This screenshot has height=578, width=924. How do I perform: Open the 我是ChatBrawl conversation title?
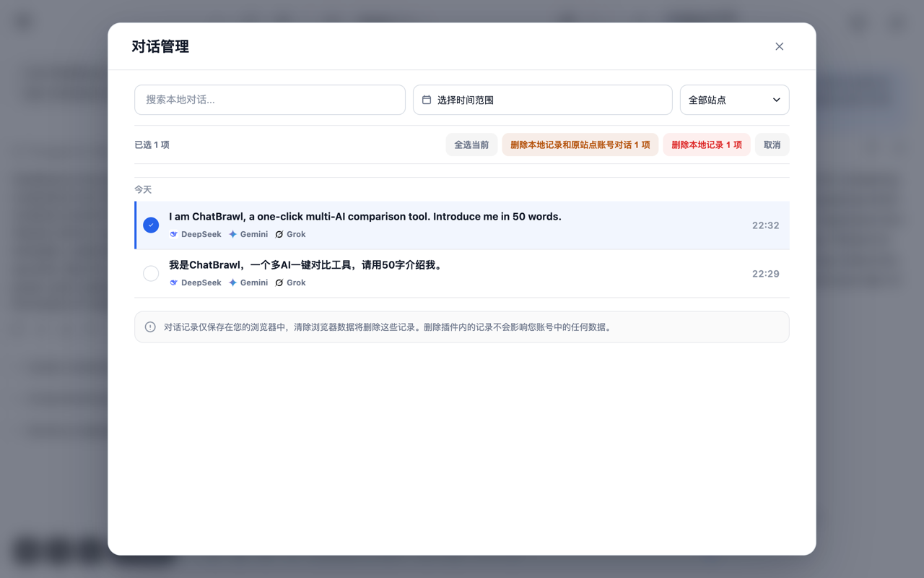306,265
